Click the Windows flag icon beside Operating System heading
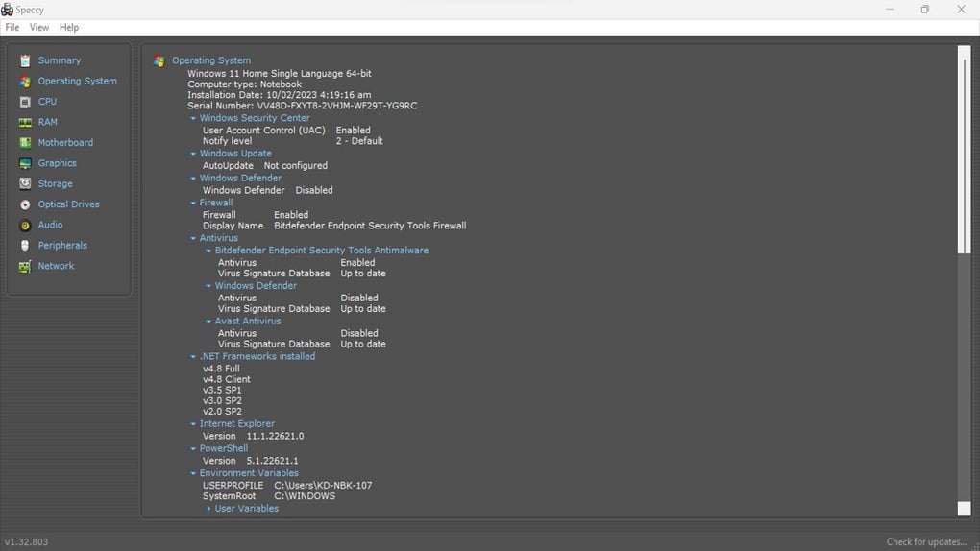Viewport: 980px width, 551px height. (x=159, y=61)
